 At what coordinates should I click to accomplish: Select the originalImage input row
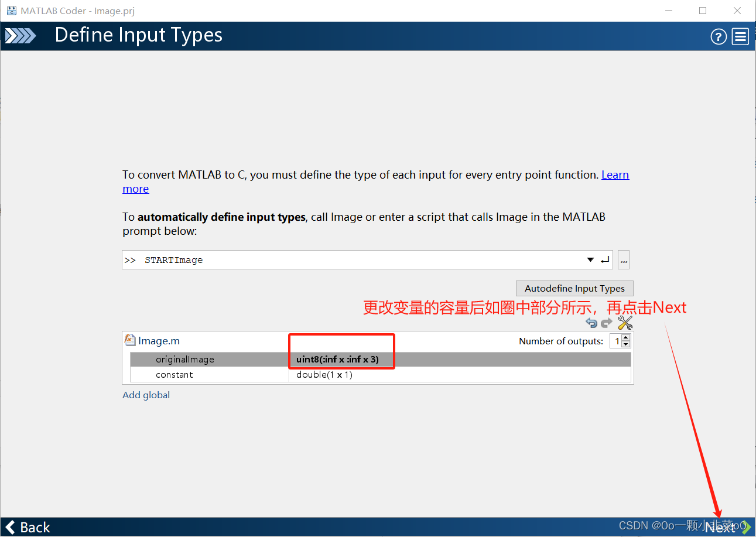[x=205, y=359]
